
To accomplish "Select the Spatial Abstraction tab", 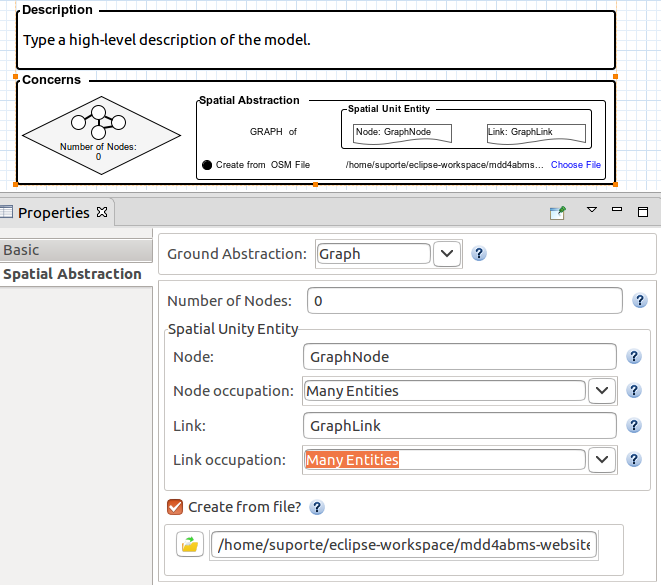I will 72,274.
